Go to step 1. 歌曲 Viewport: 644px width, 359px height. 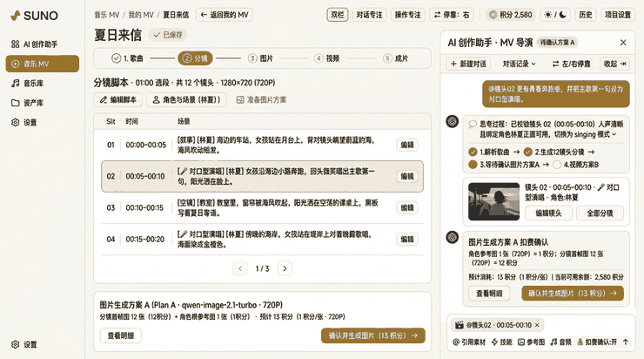click(x=127, y=58)
